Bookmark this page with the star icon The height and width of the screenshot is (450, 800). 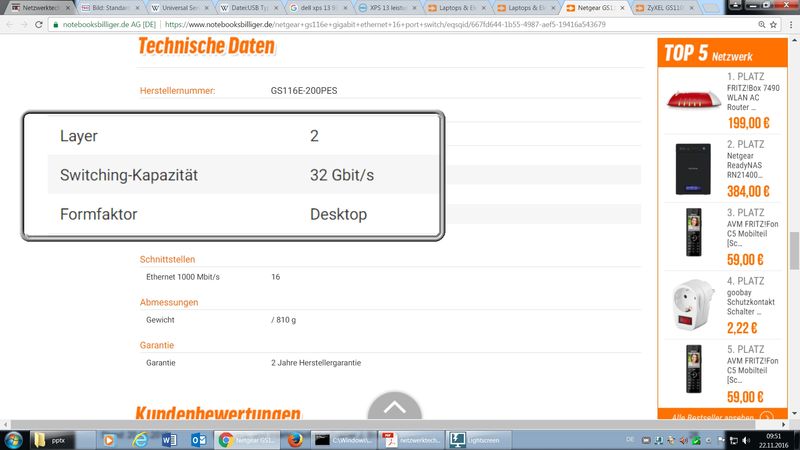773,24
